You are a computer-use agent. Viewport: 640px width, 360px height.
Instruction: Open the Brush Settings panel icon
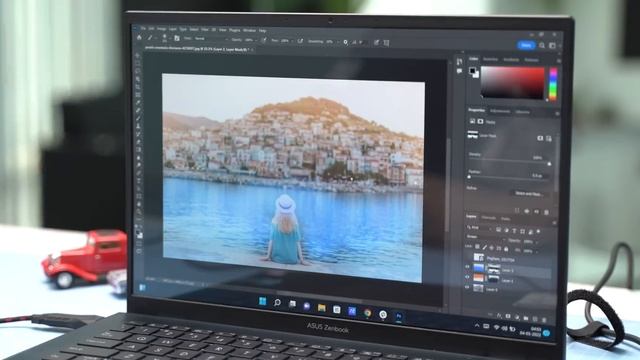coord(177,38)
